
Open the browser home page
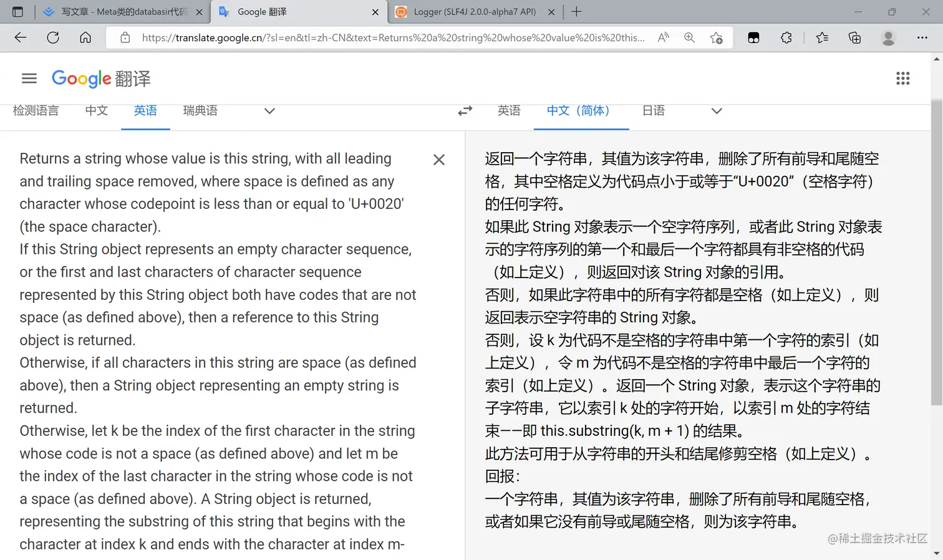[x=85, y=37]
